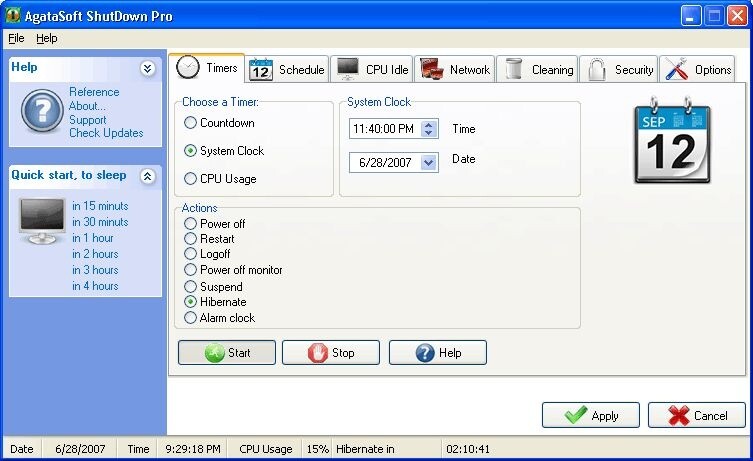Choose the Suspend action
The image size is (753, 461).
coord(213,287)
